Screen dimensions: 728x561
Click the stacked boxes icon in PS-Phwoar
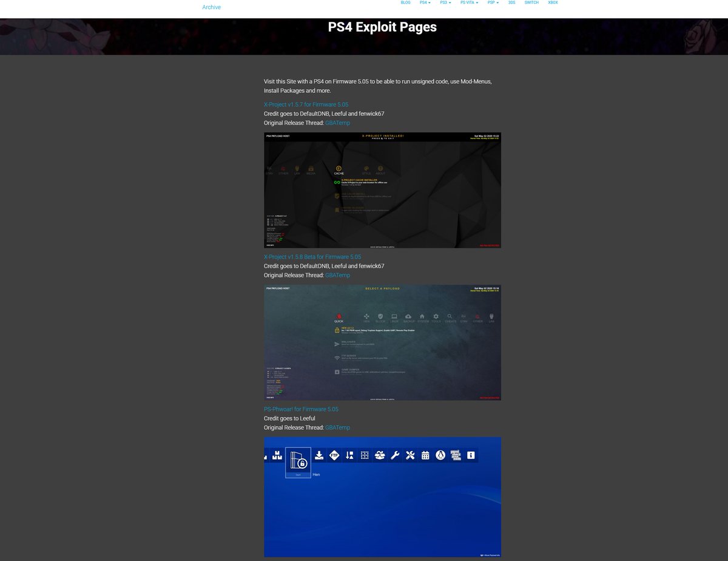point(277,455)
